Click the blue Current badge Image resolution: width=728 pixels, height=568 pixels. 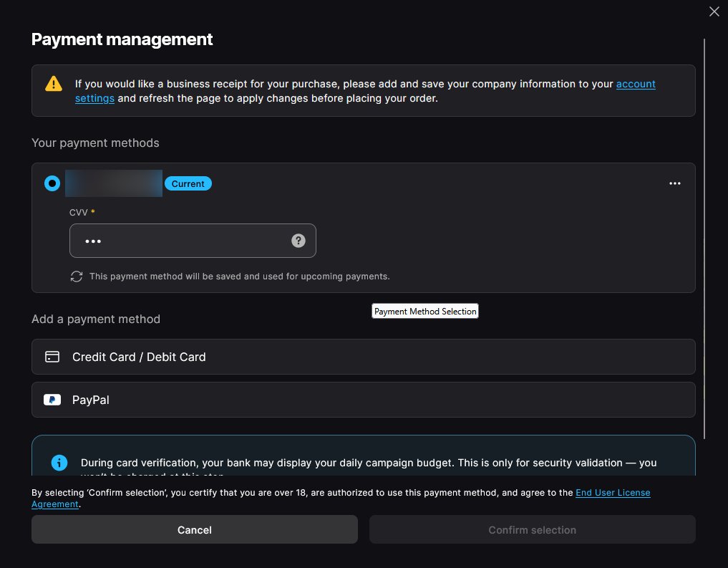coord(188,183)
